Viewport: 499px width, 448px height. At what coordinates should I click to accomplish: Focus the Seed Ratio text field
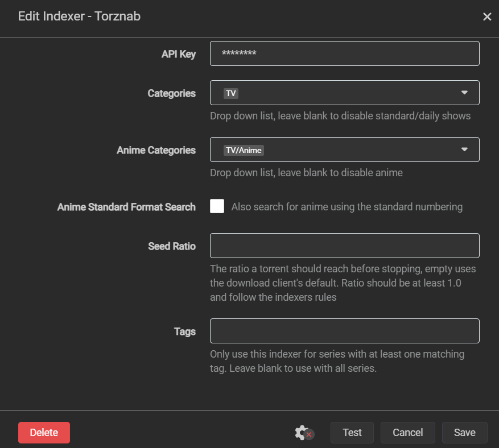point(344,246)
